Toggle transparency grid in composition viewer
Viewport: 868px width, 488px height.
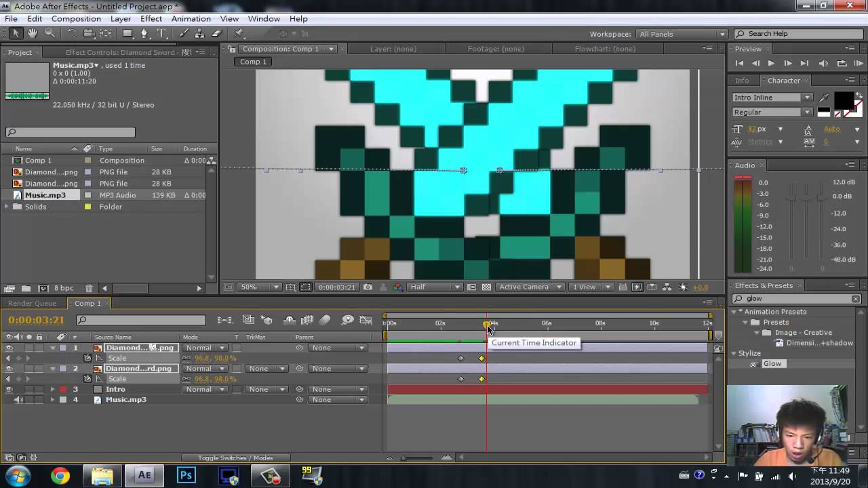(486, 287)
